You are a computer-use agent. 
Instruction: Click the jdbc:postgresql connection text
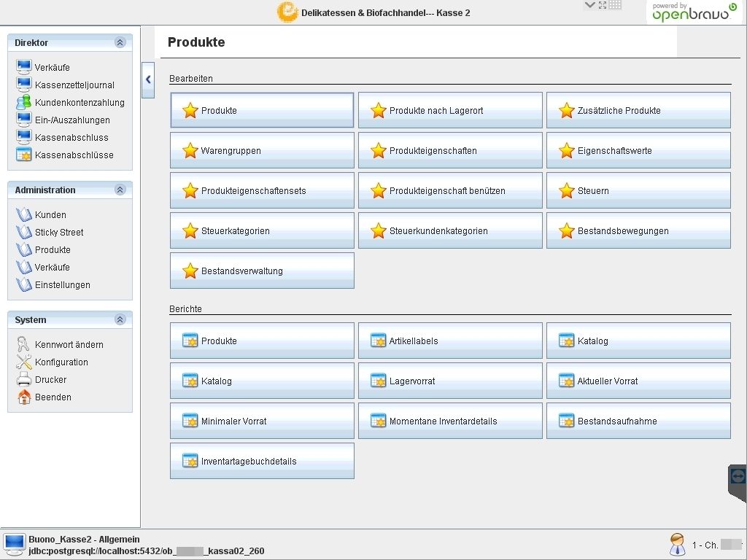pos(146,551)
